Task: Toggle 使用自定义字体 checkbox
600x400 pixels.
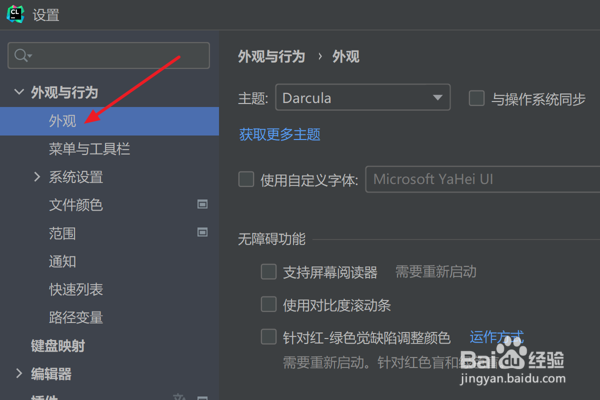Action: [246, 179]
